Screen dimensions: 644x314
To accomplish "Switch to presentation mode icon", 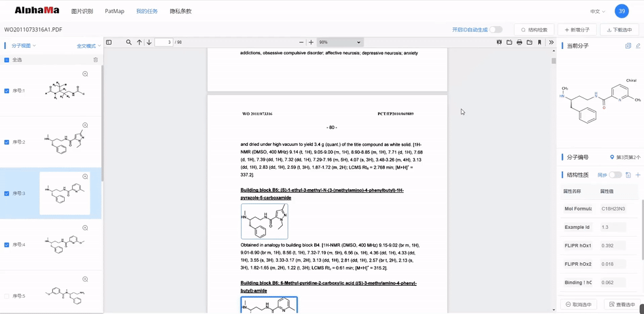I will 499,43.
